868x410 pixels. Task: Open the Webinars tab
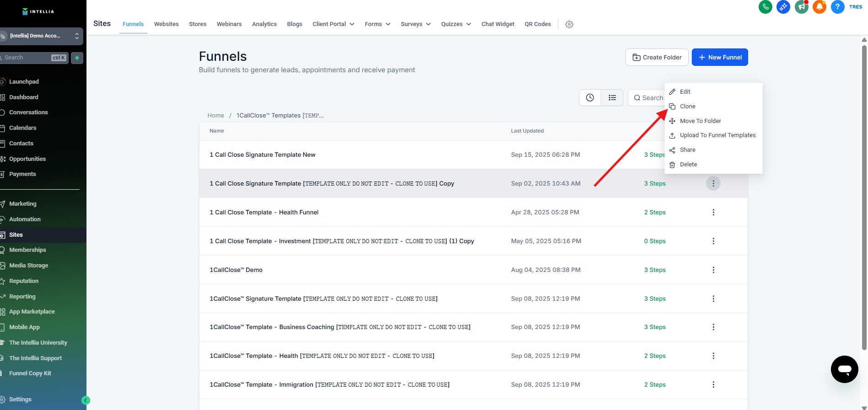click(x=229, y=24)
